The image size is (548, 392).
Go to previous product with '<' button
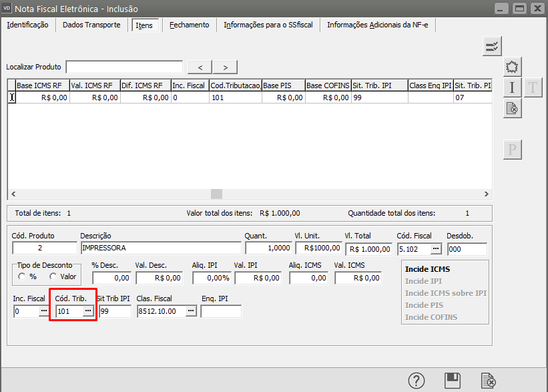click(200, 67)
